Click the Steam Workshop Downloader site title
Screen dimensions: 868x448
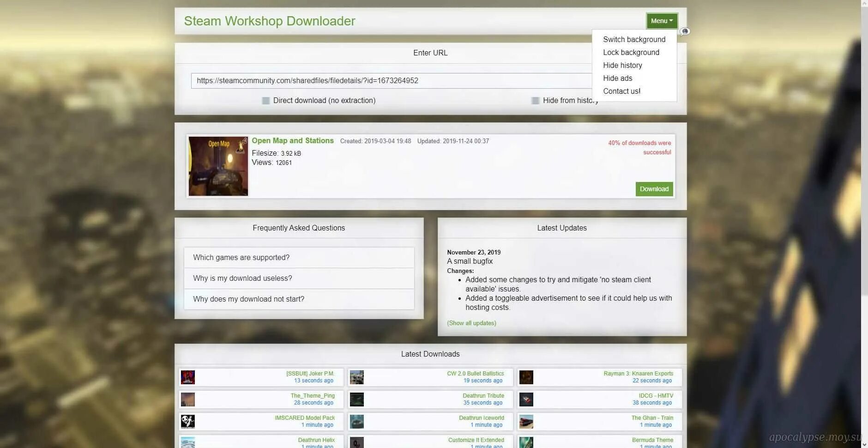click(270, 21)
